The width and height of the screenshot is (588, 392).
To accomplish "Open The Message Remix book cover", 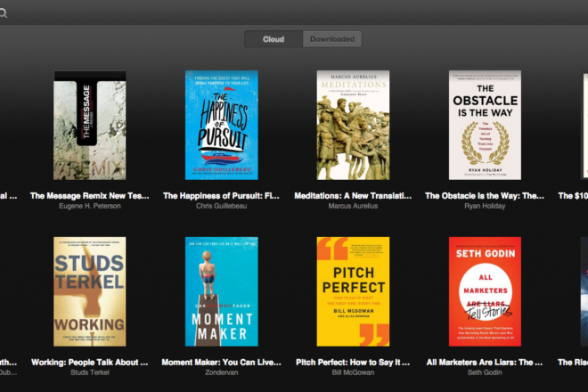I will pyautogui.click(x=90, y=126).
